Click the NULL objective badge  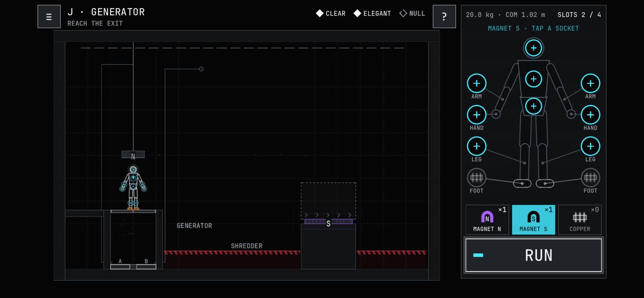pyautogui.click(x=412, y=14)
